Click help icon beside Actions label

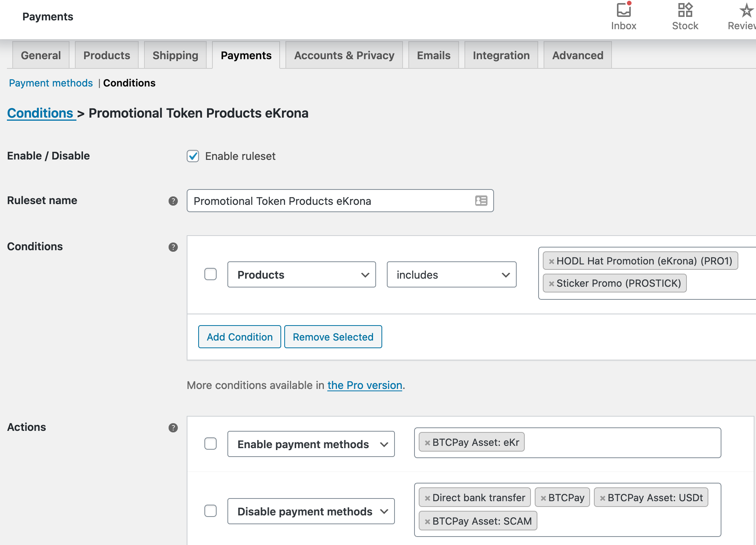[173, 428]
